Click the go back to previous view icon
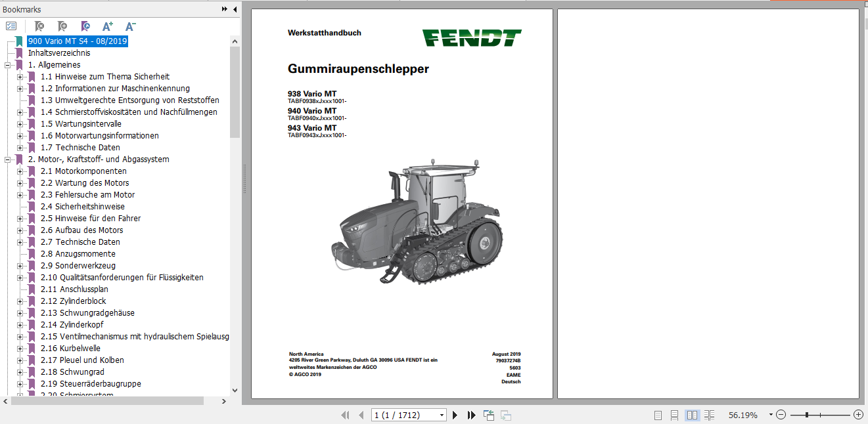Viewport: 868px width, 424px height. click(x=488, y=415)
